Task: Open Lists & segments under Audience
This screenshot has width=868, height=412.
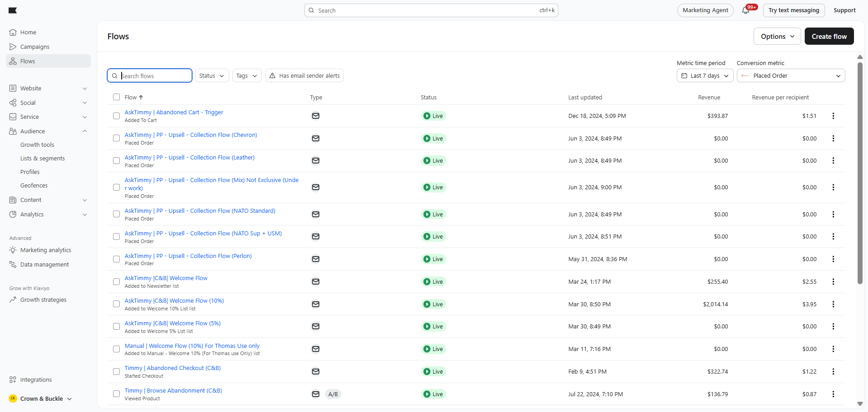Action: click(x=42, y=159)
